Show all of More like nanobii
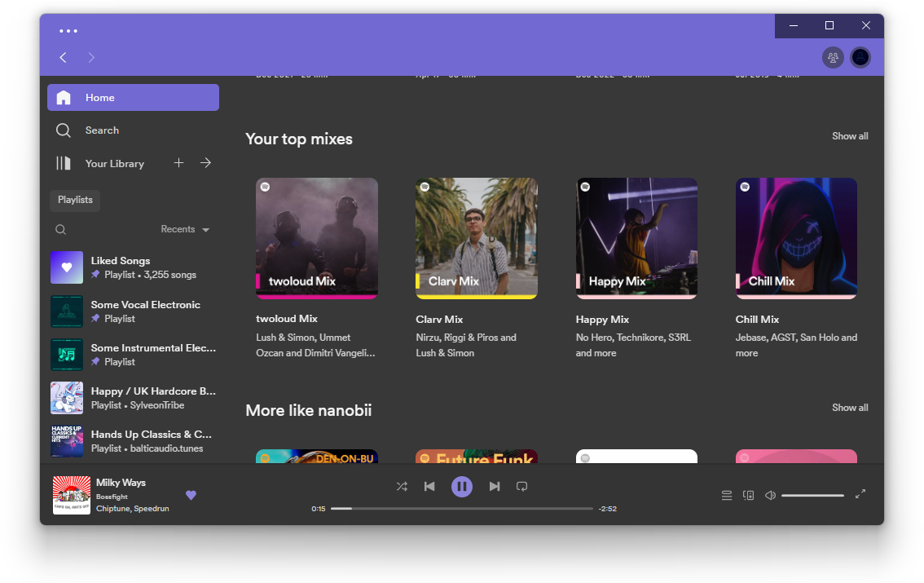Screen dimensions: 924x583 850,408
